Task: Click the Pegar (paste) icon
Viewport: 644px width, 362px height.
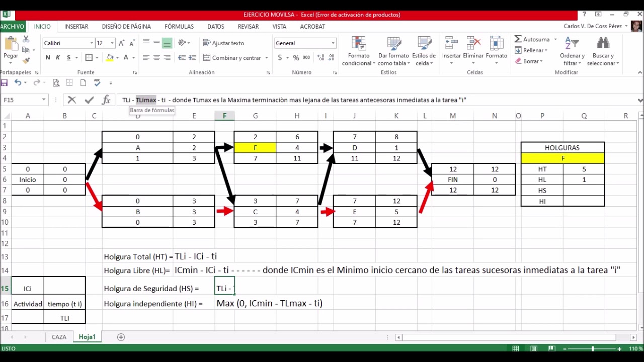Action: [x=11, y=44]
